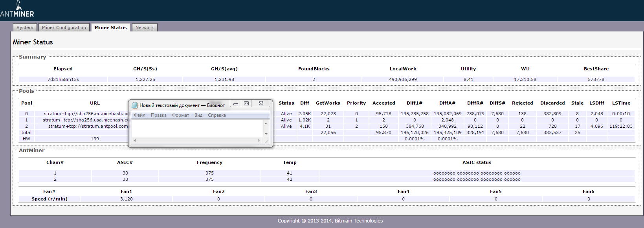Click the LSTime value 119:22:03

[621, 126]
